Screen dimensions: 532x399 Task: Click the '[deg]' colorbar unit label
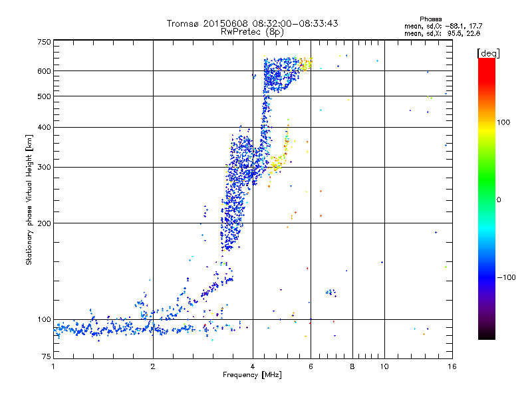[488, 54]
